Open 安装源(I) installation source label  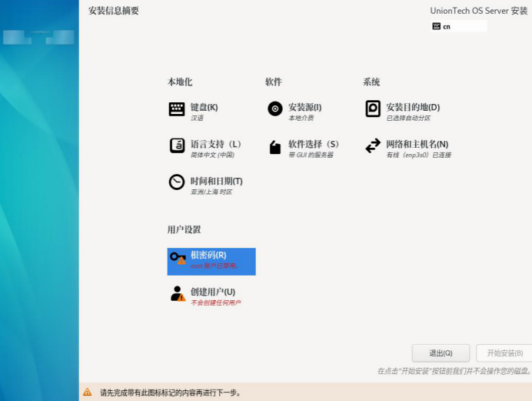point(304,107)
